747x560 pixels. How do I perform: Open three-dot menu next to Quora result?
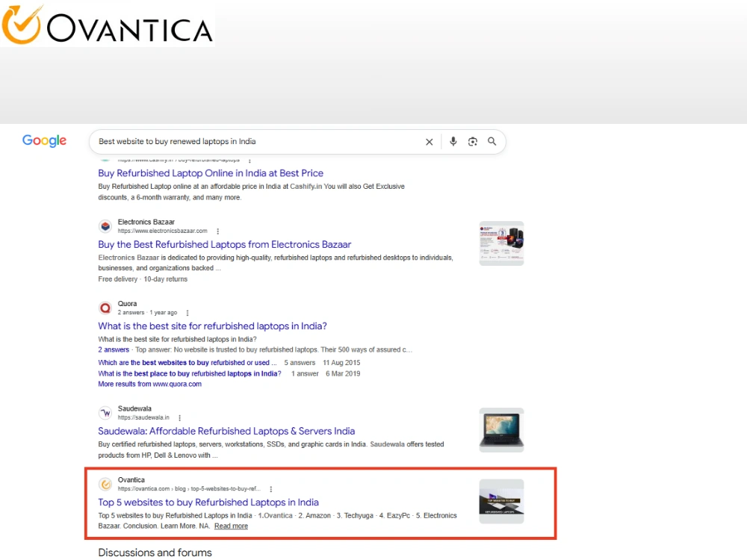point(187,313)
